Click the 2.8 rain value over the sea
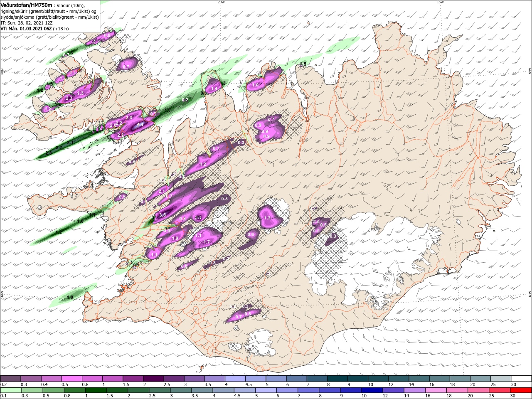Screen dimensions: 532x399 pyautogui.click(x=49, y=153)
